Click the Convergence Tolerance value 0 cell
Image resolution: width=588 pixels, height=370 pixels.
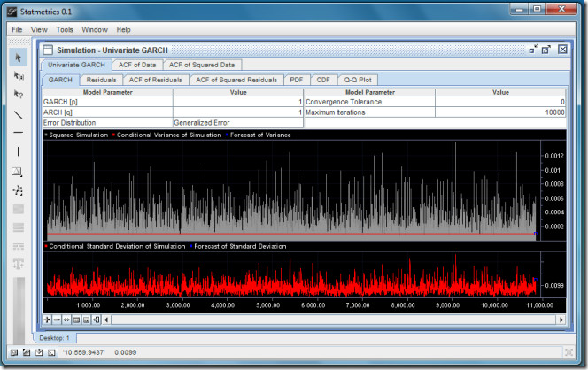500,102
